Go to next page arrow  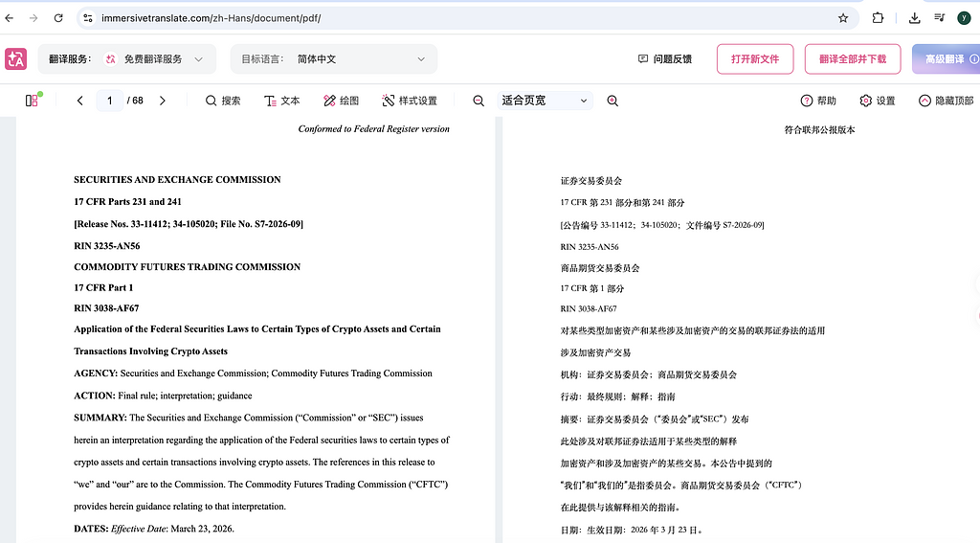[162, 101]
